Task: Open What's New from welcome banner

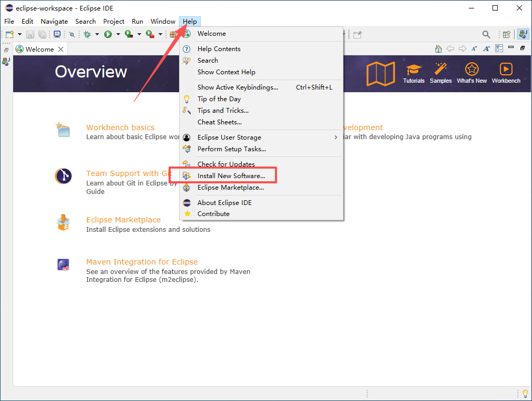Action: pos(471,74)
